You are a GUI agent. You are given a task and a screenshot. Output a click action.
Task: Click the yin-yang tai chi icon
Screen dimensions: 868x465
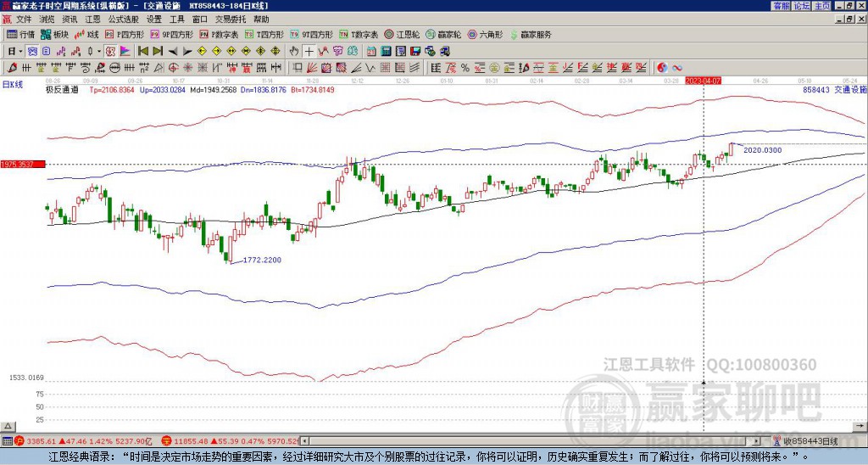point(662,68)
